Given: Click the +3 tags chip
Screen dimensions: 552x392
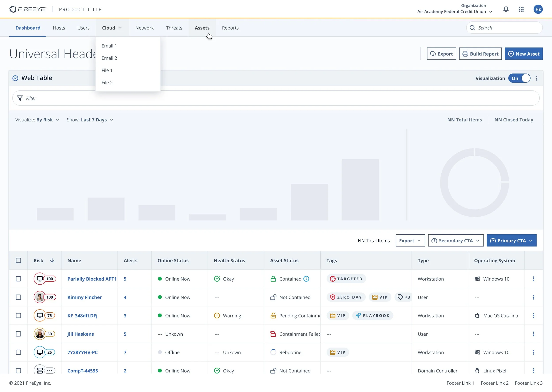Looking at the screenshot, I should click(x=404, y=297).
